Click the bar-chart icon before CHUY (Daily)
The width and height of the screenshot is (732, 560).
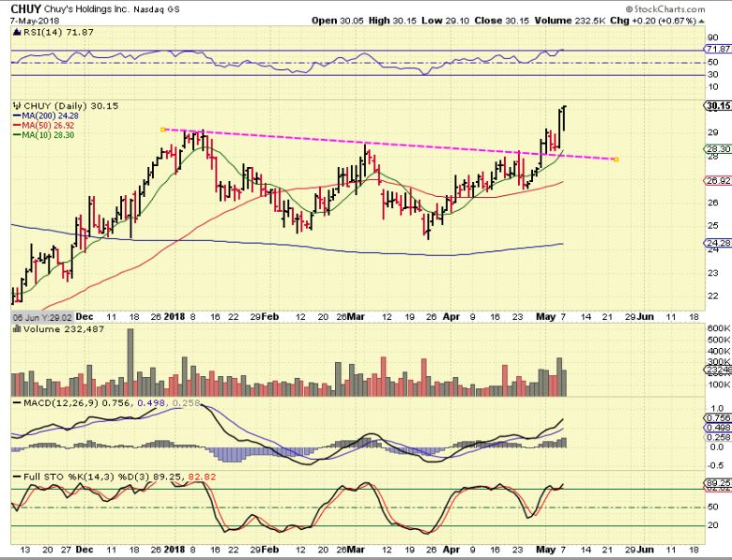(17, 106)
